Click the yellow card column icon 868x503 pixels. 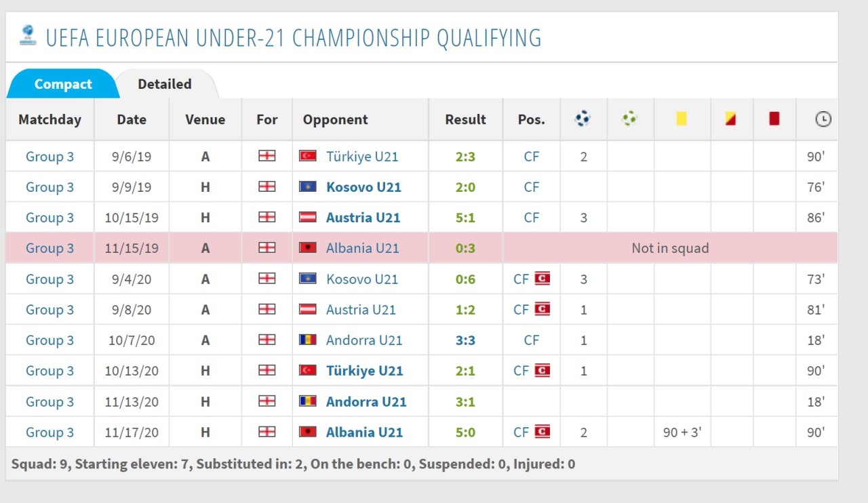click(682, 119)
